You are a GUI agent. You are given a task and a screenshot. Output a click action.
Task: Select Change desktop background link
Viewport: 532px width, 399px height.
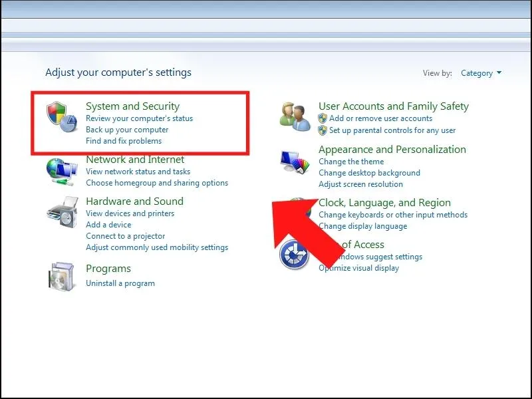click(x=369, y=173)
